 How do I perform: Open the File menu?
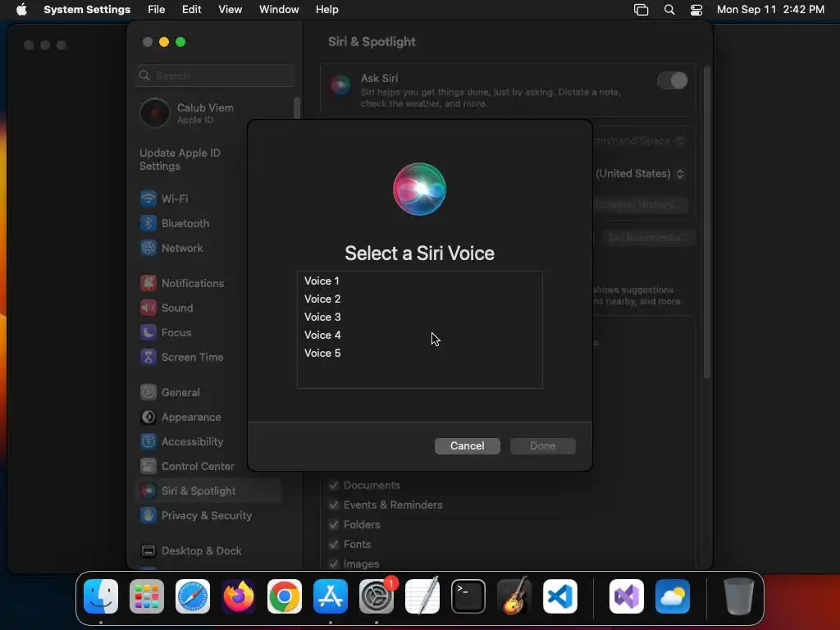[157, 10]
